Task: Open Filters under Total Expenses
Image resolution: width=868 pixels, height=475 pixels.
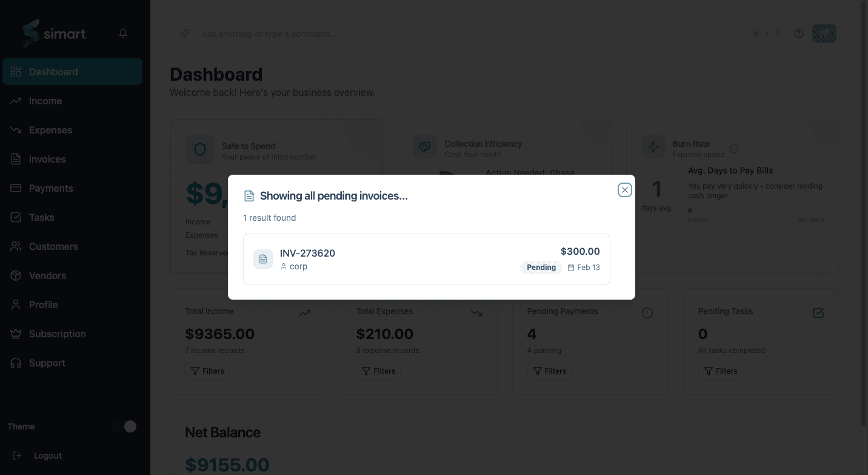Action: (378, 371)
